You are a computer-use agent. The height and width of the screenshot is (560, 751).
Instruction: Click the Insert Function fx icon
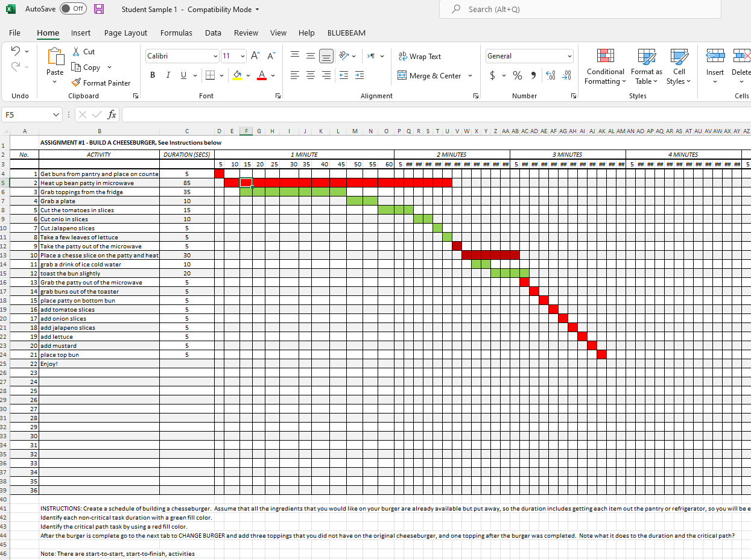[113, 115]
